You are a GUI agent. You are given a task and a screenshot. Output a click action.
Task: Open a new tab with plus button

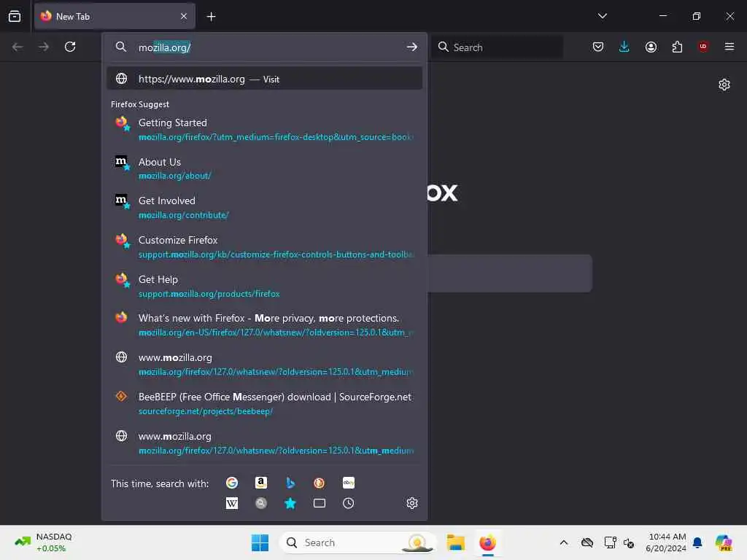pos(211,17)
